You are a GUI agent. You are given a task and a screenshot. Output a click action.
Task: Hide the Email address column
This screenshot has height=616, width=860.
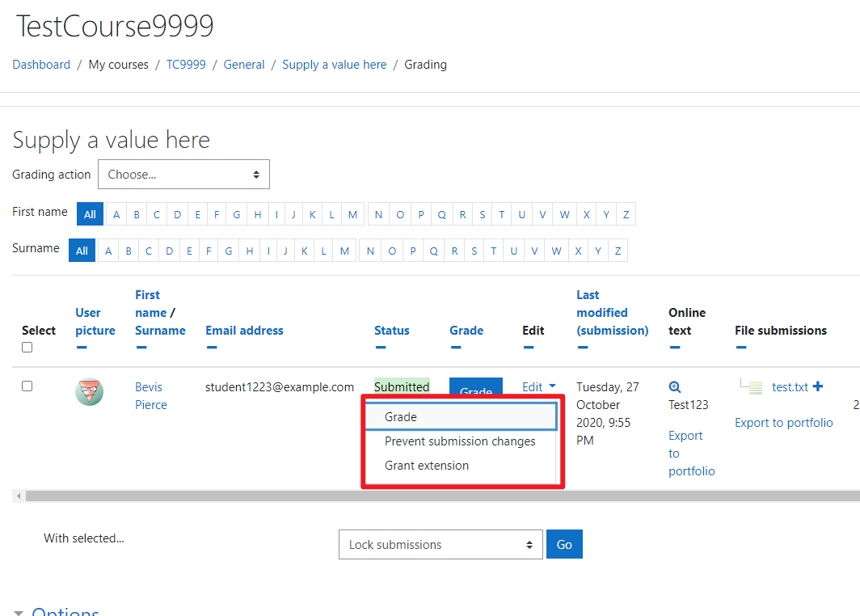tap(212, 348)
